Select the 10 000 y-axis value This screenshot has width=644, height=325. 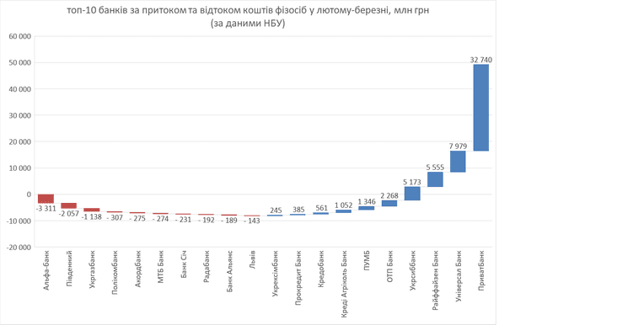19,168
